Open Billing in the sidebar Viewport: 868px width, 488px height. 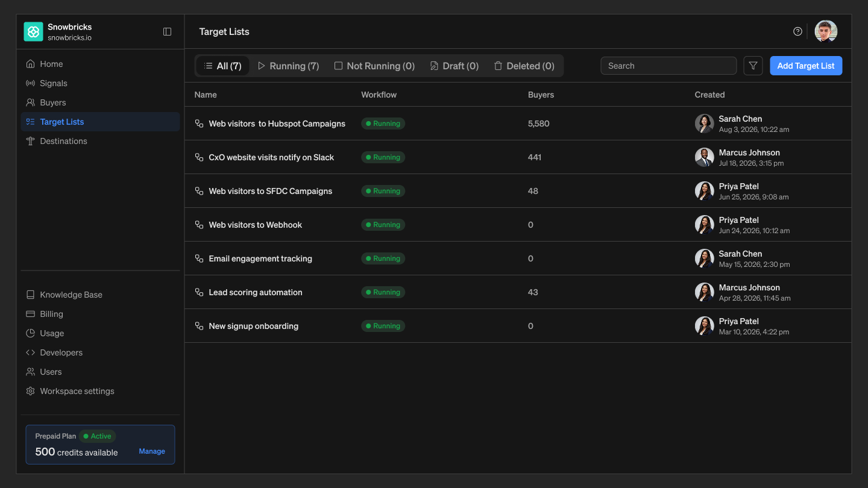(x=100, y=314)
